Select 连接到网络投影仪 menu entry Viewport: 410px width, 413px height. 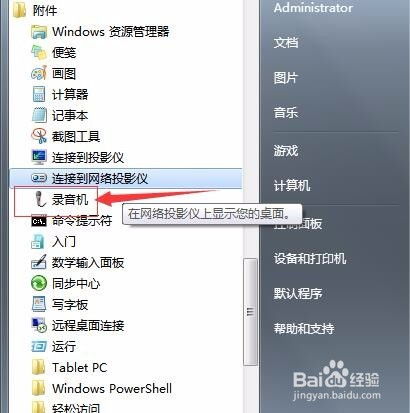[126, 178]
